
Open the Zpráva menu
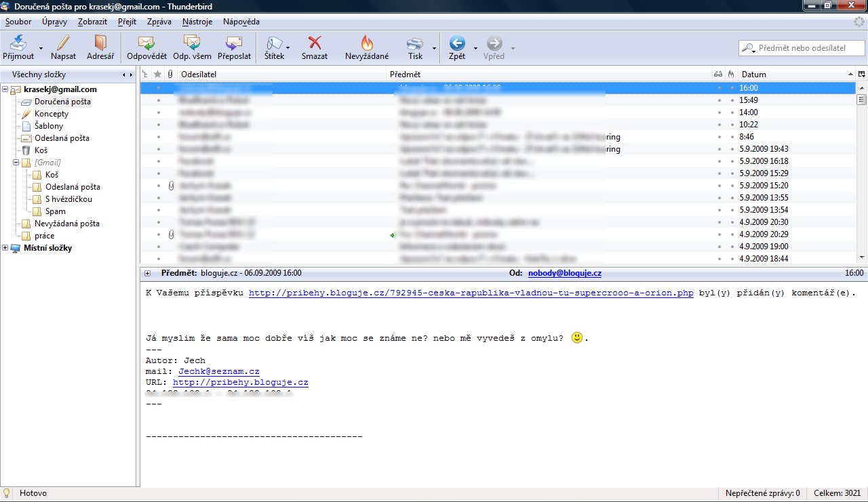[x=159, y=22]
